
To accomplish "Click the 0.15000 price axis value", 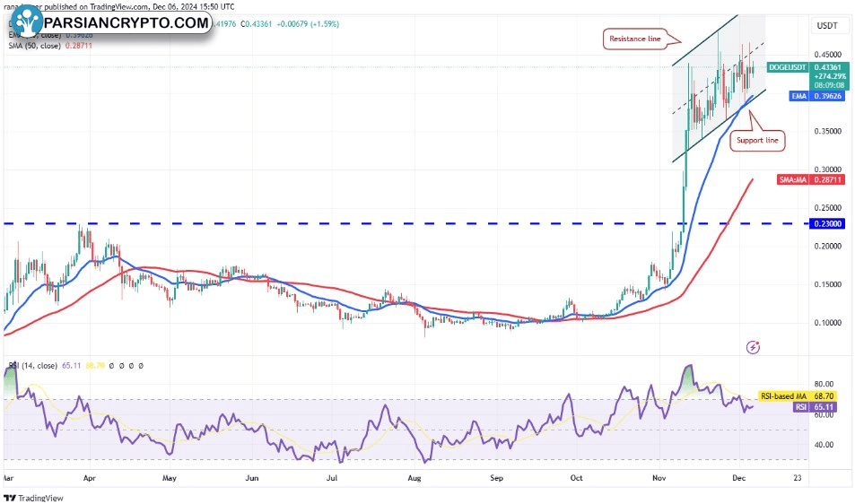I will (x=828, y=284).
